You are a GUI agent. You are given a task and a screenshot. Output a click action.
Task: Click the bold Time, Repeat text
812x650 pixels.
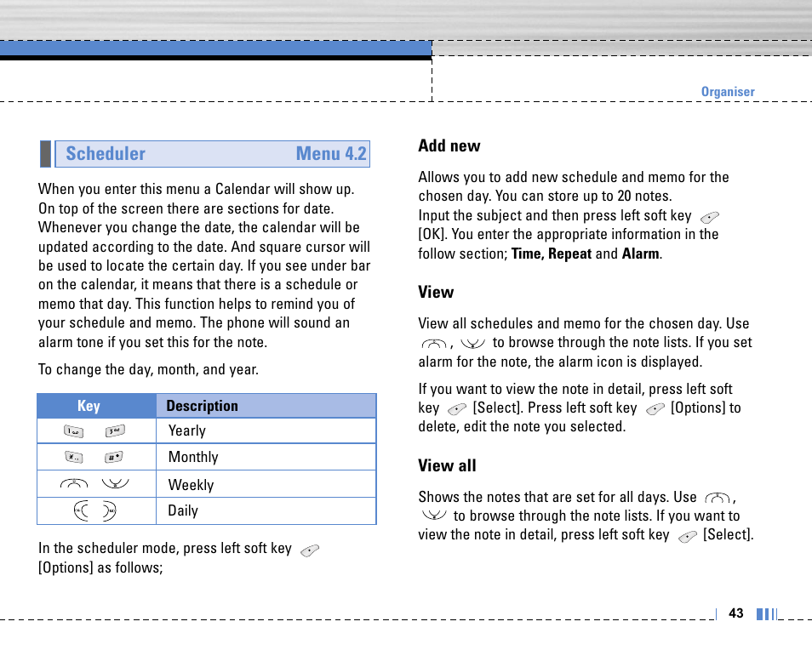pos(552,254)
